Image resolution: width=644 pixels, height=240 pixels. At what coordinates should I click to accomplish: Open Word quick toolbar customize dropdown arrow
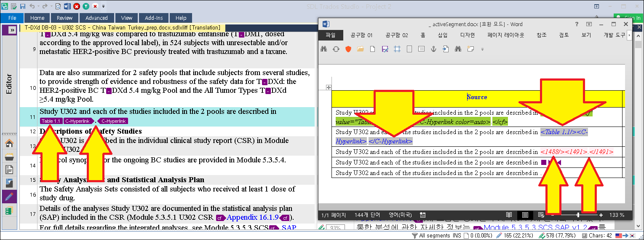tap(482, 49)
